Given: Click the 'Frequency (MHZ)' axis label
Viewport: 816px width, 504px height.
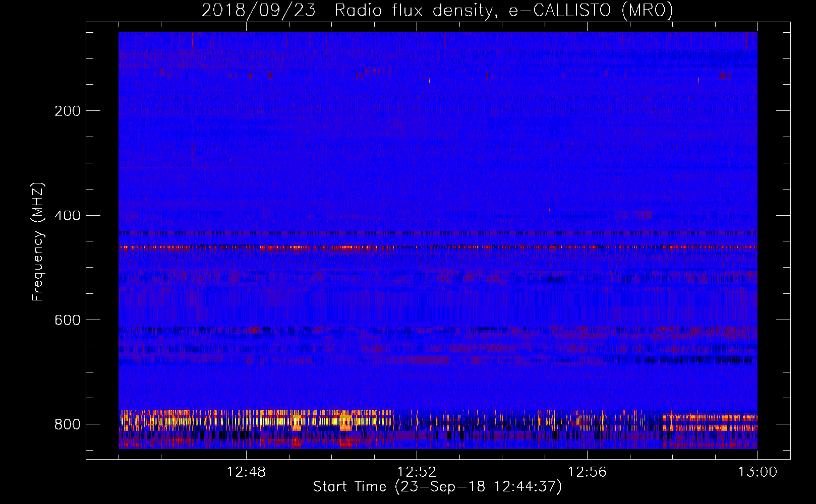Looking at the screenshot, I should (x=38, y=241).
